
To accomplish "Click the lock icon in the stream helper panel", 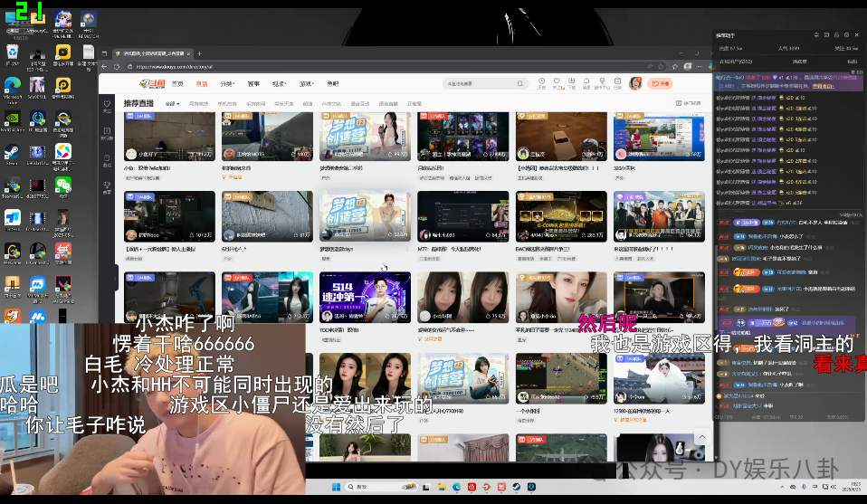I will tap(836, 34).
